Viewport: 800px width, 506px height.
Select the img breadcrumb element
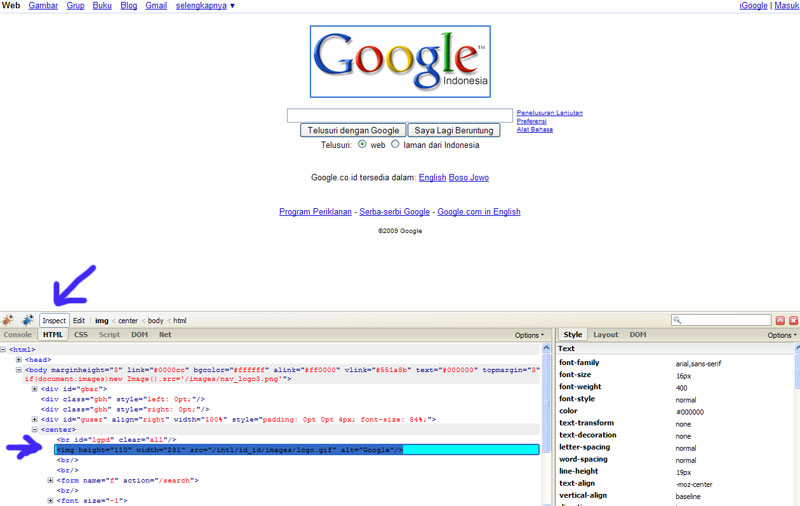pyautogui.click(x=102, y=321)
